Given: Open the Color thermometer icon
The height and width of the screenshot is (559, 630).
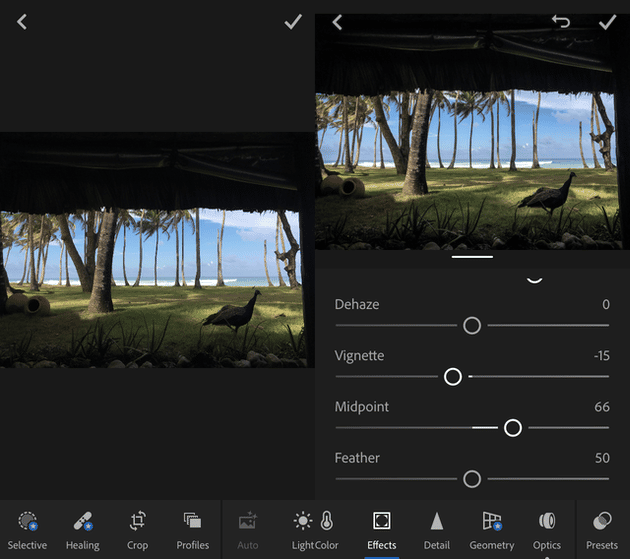Looking at the screenshot, I should pos(327,520).
